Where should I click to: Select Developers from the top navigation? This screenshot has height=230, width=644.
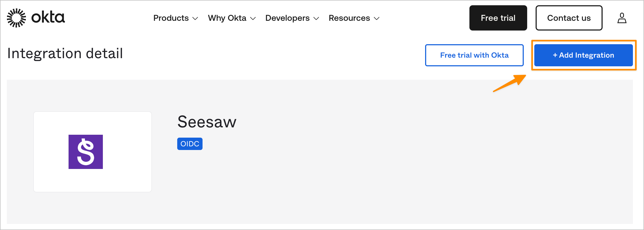tap(287, 18)
